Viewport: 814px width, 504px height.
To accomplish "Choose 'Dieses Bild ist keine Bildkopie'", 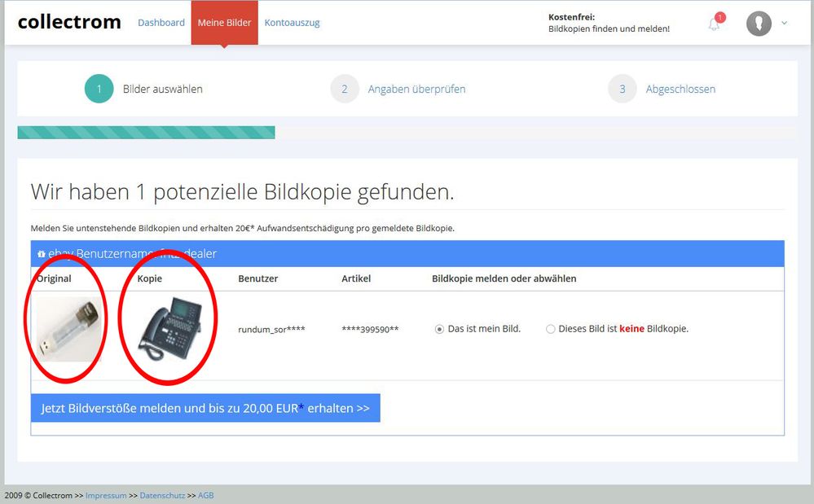I will point(551,329).
